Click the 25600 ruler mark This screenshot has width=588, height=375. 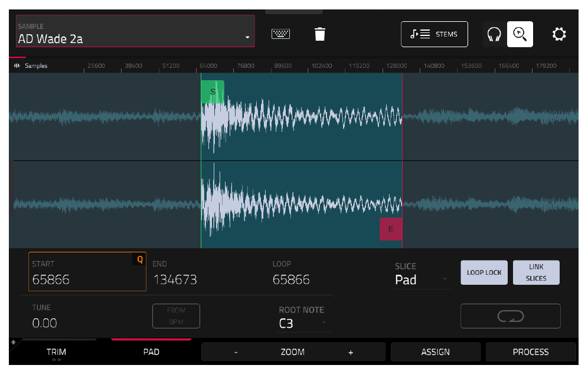coord(96,65)
